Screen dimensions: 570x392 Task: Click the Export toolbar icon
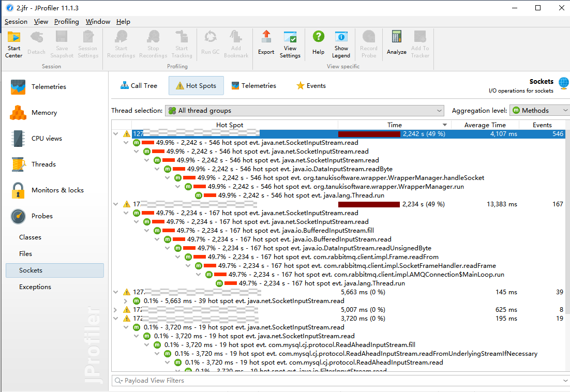click(266, 42)
